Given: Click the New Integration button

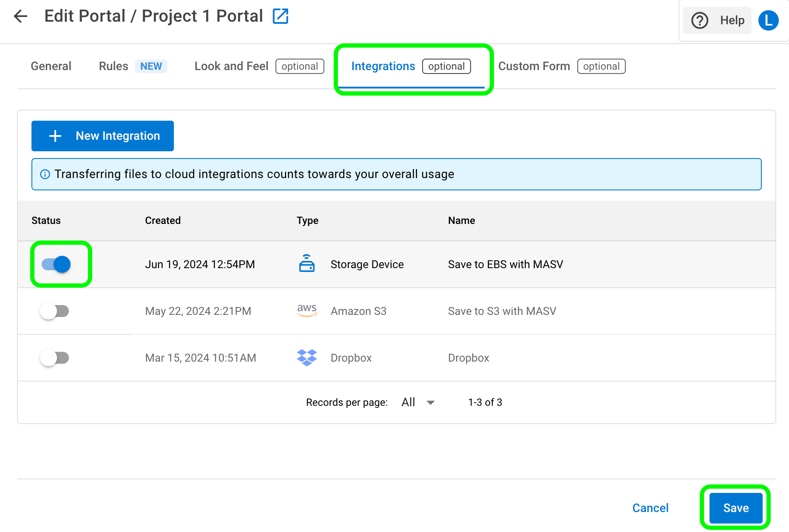Looking at the screenshot, I should click(102, 136).
